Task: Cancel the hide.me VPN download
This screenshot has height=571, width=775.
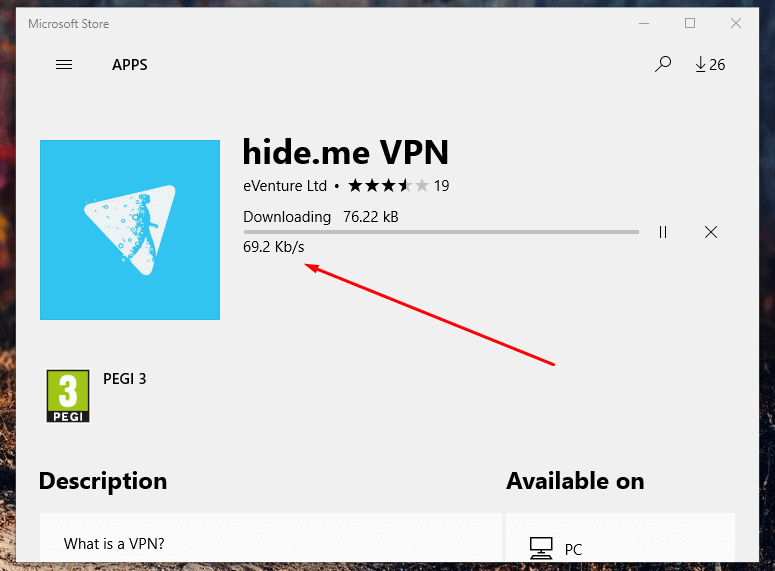Action: click(711, 232)
